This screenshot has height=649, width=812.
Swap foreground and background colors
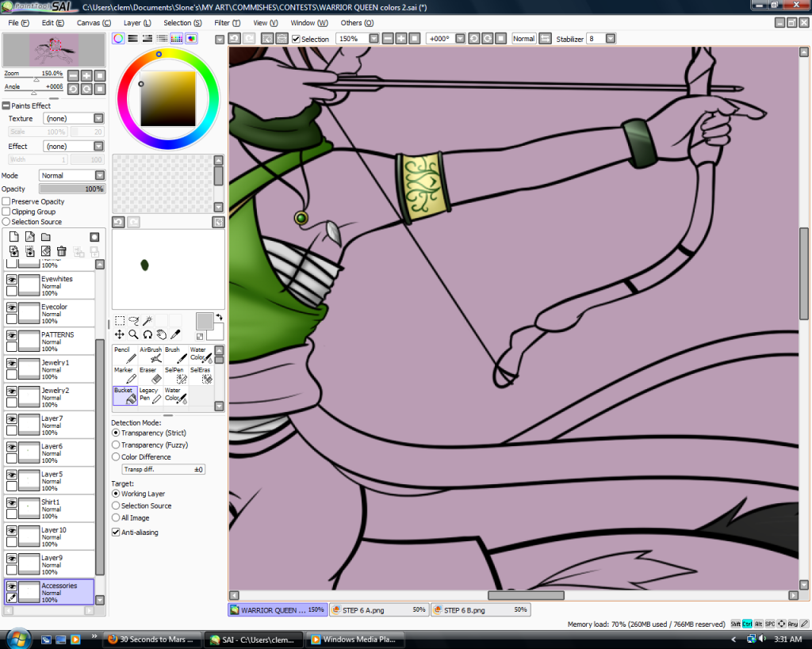[219, 317]
